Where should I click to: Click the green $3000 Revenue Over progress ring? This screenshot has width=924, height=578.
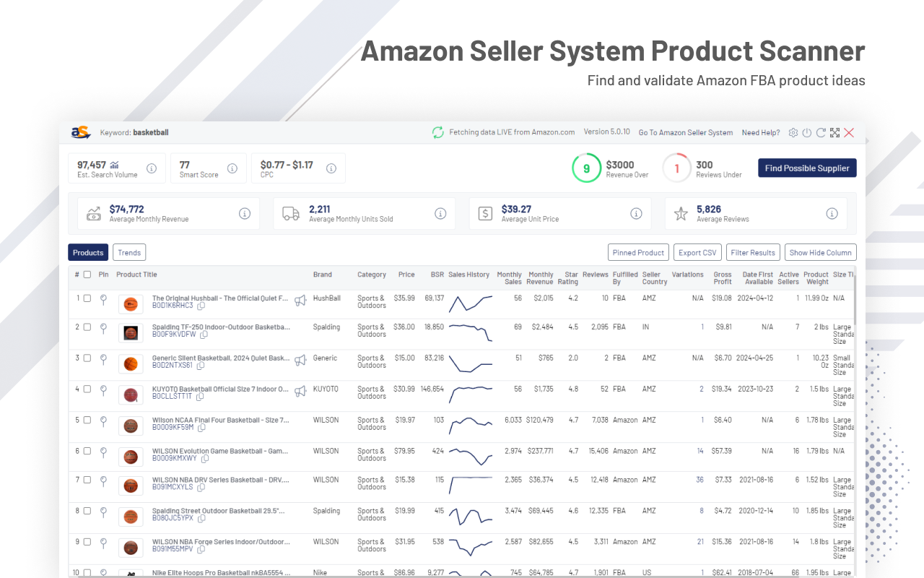click(587, 168)
